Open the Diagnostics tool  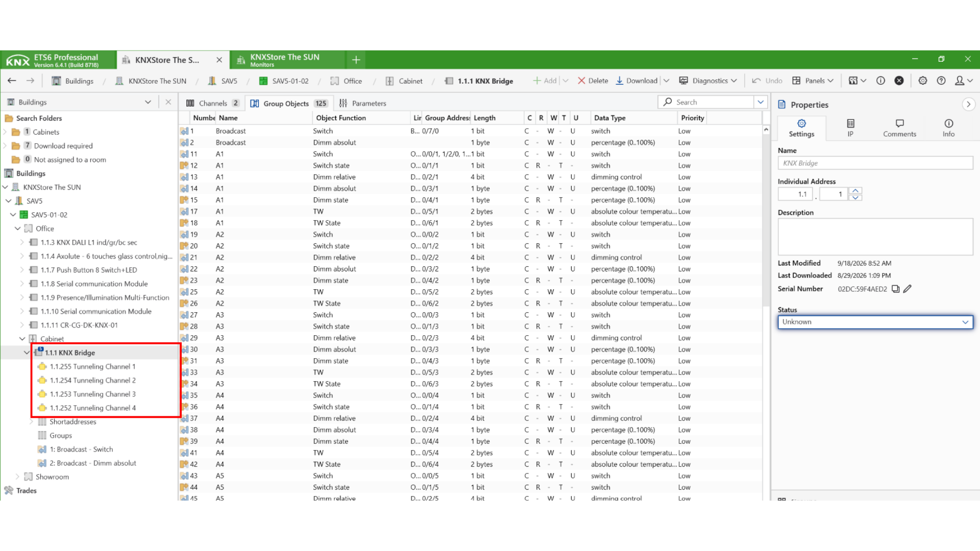coord(708,81)
